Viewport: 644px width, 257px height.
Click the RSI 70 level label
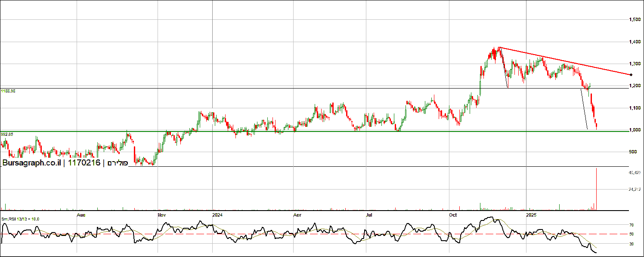[631, 225]
